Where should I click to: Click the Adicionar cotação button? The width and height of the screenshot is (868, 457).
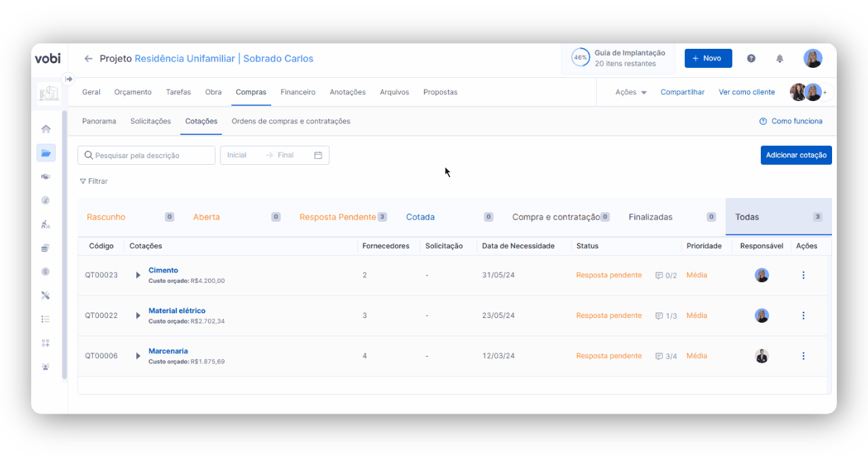point(796,155)
